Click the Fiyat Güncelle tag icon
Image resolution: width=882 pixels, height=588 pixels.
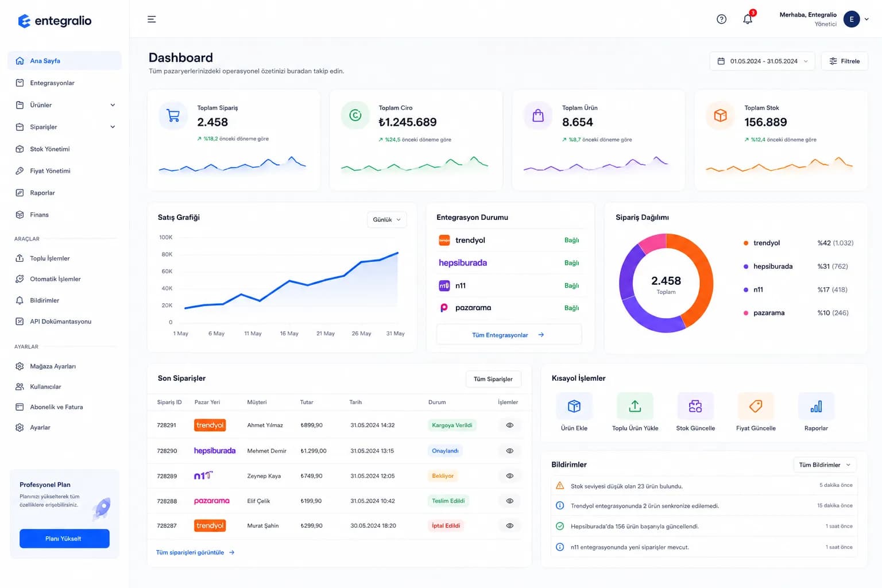click(756, 407)
